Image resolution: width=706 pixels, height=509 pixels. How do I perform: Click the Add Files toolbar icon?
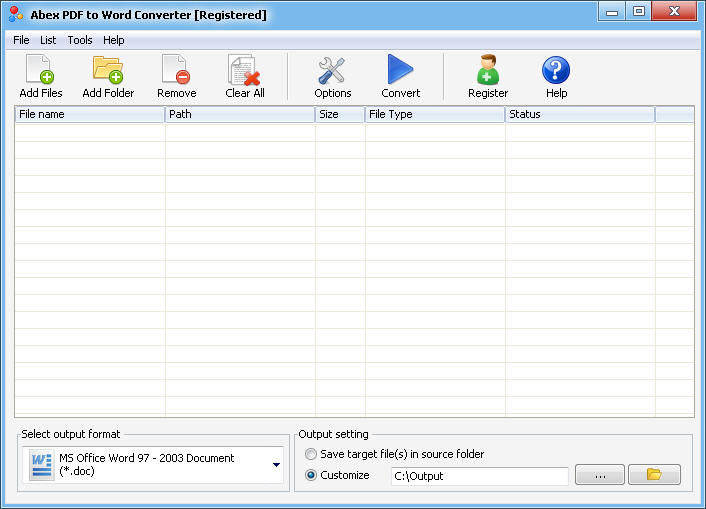(41, 71)
